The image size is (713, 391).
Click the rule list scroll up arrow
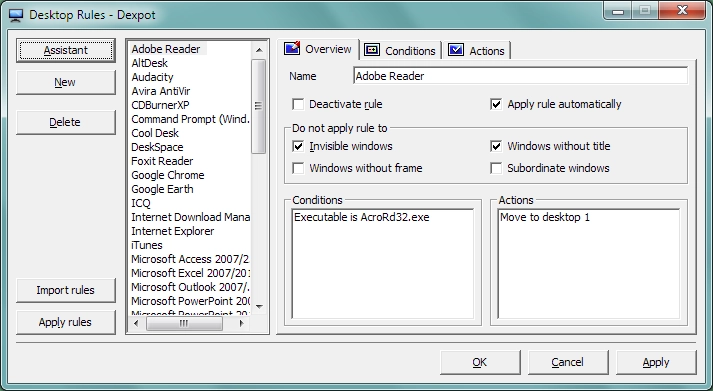[x=259, y=50]
